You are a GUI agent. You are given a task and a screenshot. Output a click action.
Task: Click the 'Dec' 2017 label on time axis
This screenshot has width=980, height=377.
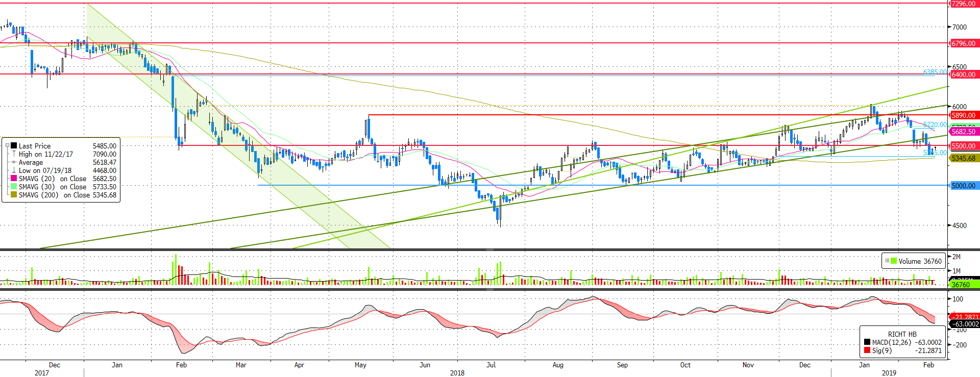(55, 365)
